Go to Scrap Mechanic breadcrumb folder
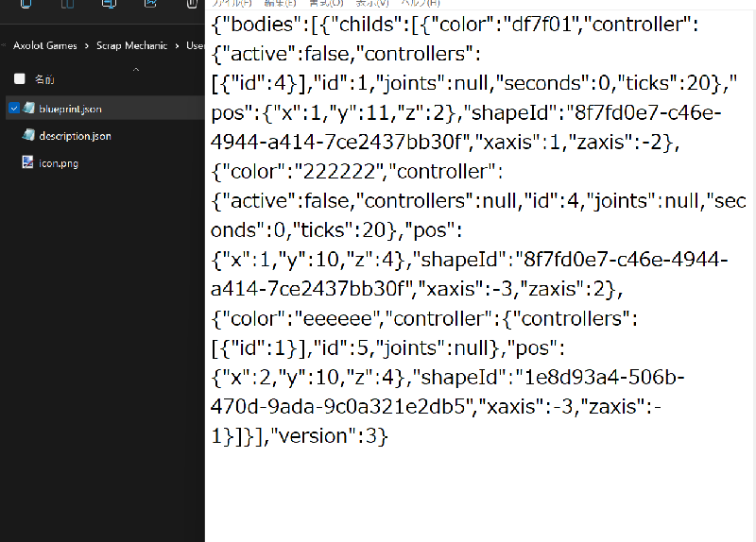This screenshot has width=756, height=542. [131, 45]
